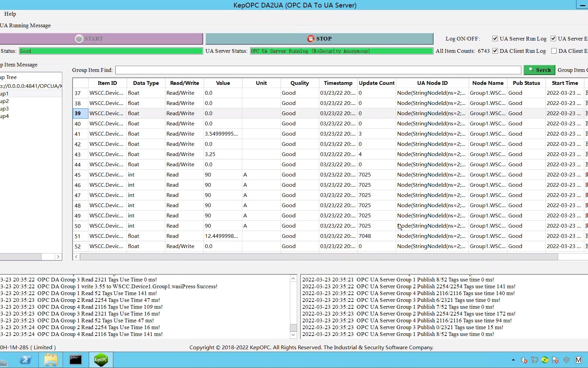Select Group3 in the group tree
Viewport: 588px width, 368px height.
click(4, 109)
